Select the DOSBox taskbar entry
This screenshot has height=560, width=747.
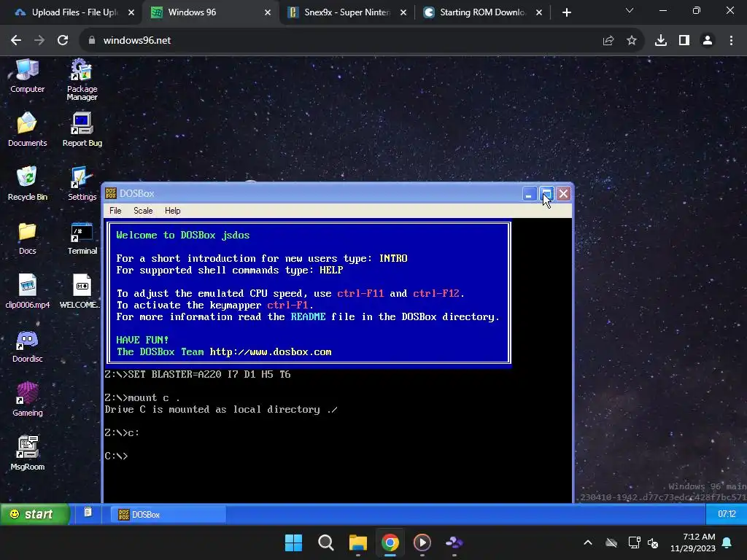click(x=169, y=515)
